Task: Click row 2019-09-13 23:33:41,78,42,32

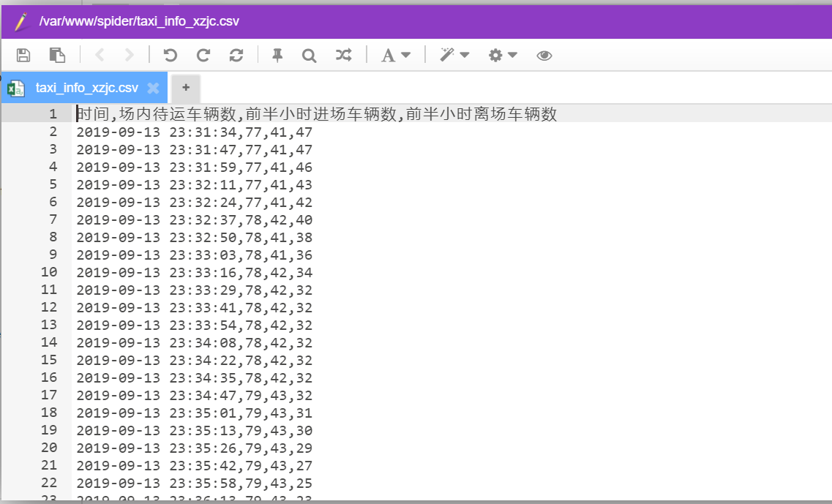Action: [x=194, y=306]
